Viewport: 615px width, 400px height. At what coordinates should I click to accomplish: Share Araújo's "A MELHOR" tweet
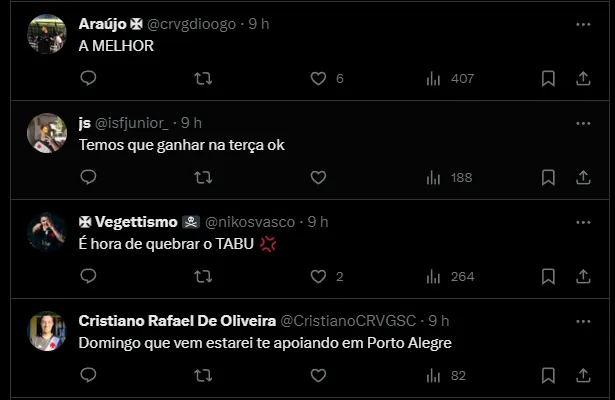(x=583, y=78)
